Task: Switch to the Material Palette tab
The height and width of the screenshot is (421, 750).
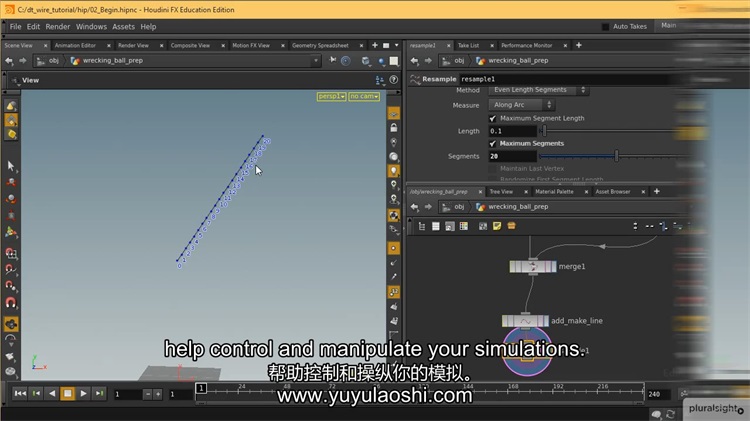Action: 554,192
